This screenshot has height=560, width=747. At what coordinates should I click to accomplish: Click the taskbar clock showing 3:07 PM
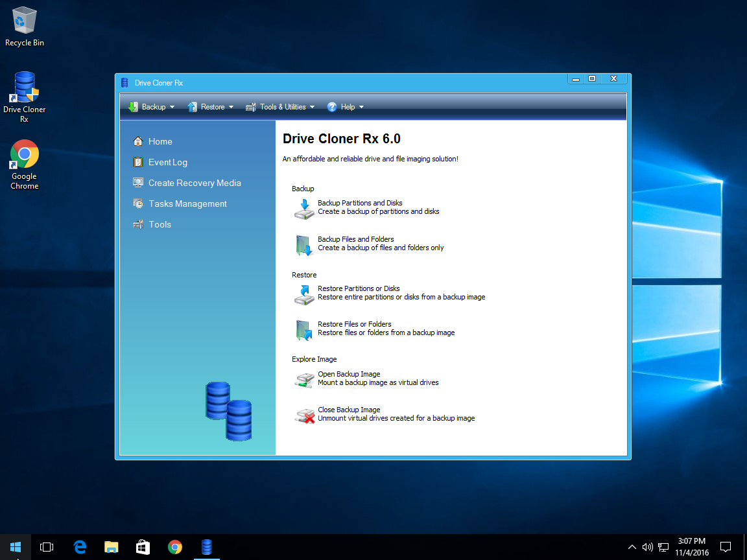tap(692, 547)
